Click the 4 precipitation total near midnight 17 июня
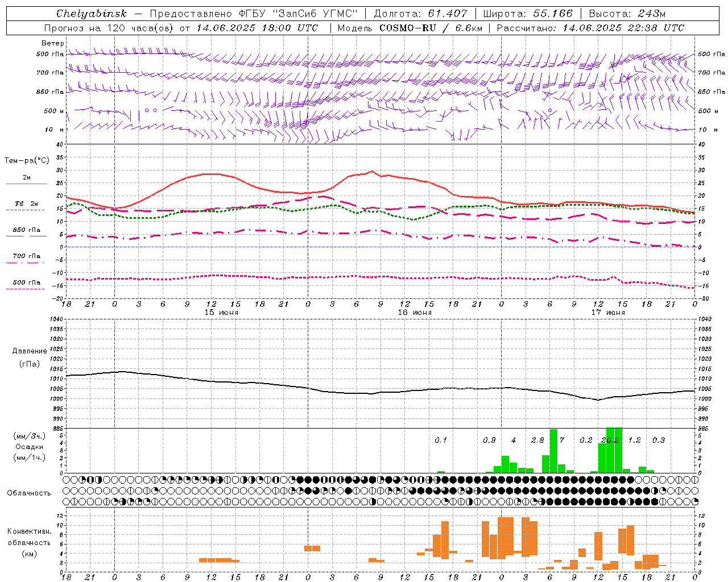 tap(514, 440)
